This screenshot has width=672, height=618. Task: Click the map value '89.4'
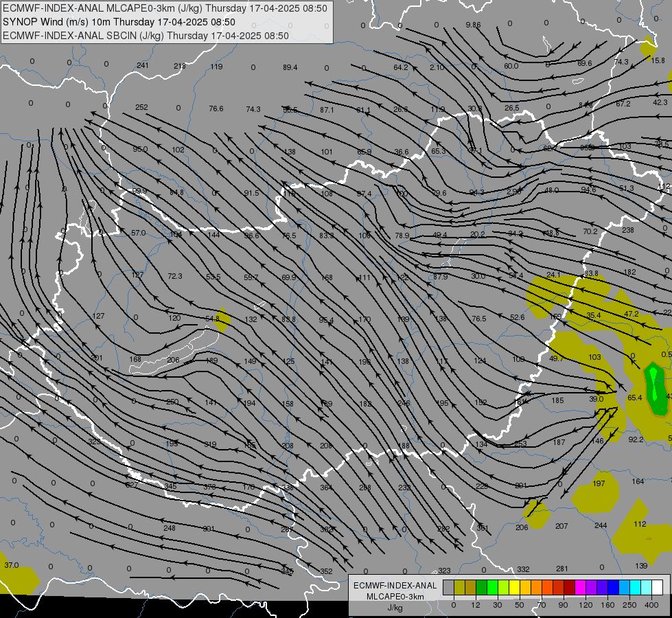click(290, 67)
